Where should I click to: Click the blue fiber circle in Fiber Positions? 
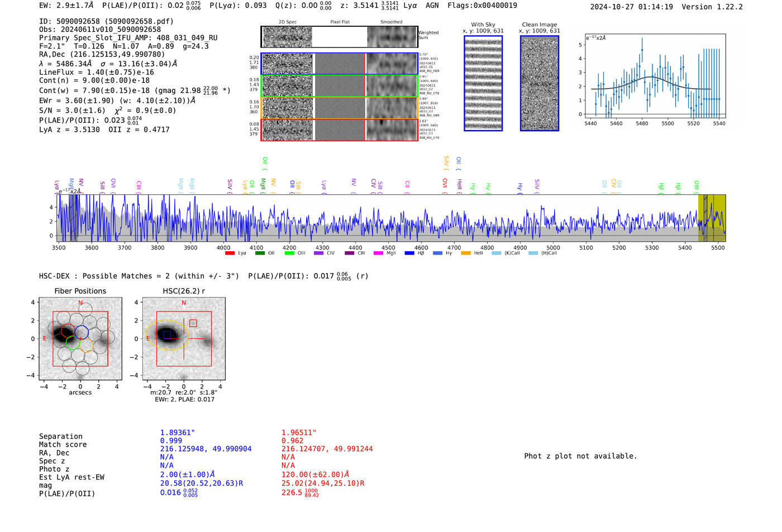click(x=82, y=332)
